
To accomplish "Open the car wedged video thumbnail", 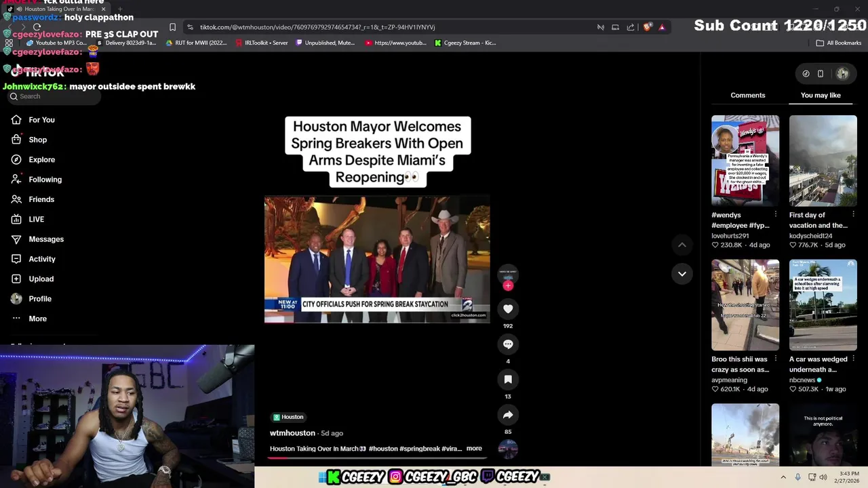I will pyautogui.click(x=823, y=305).
